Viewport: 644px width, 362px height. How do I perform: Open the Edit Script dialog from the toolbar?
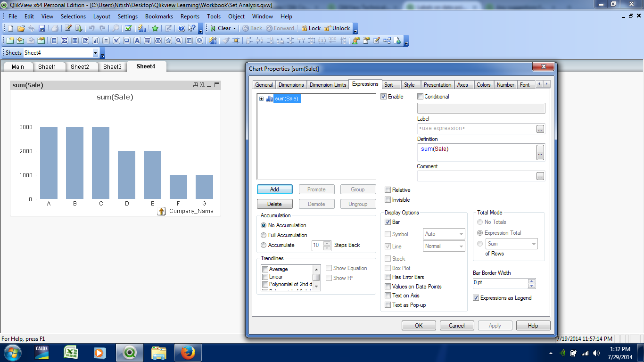pos(67,28)
